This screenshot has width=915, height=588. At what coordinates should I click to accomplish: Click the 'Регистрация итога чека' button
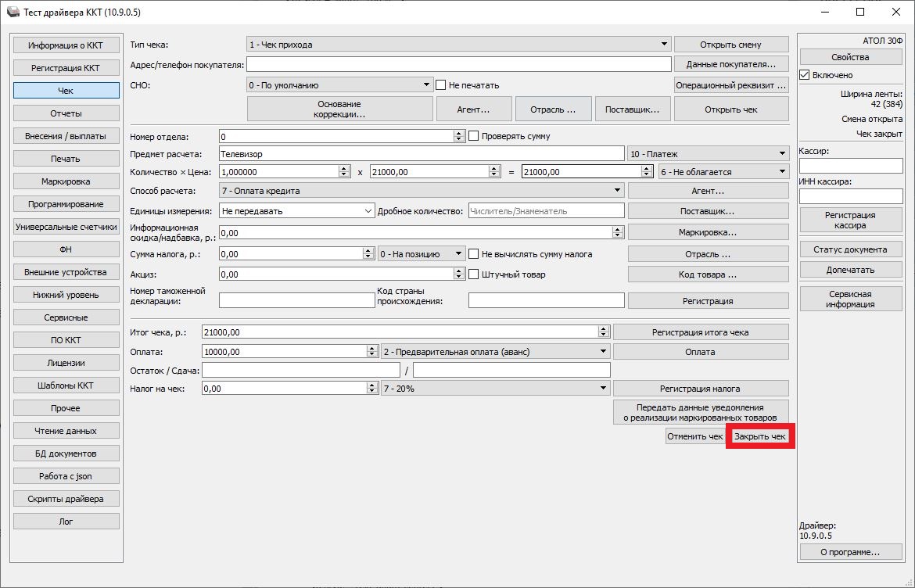tap(700, 332)
